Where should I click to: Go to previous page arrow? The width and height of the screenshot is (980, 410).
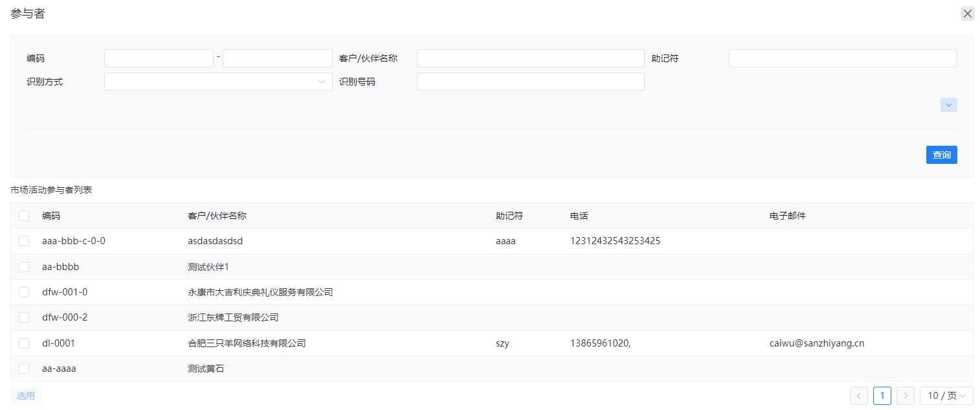point(859,396)
